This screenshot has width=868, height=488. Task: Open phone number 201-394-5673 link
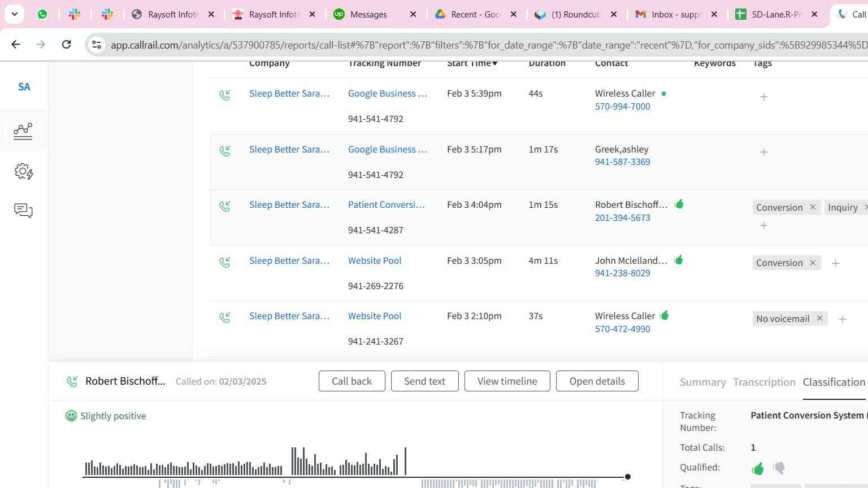click(x=622, y=218)
